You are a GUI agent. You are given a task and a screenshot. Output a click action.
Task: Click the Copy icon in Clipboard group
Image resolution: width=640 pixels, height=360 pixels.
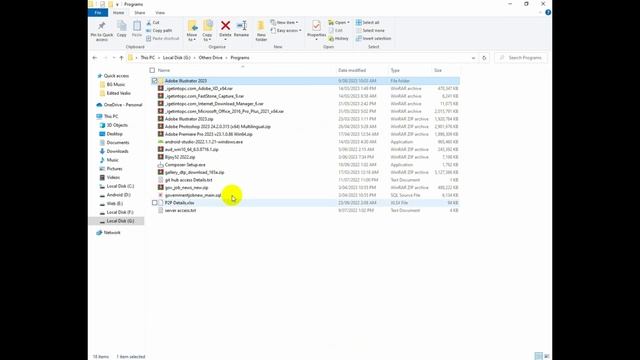tap(122, 26)
